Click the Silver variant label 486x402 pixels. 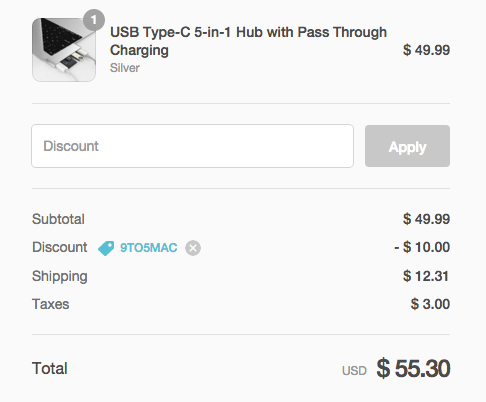click(x=125, y=68)
